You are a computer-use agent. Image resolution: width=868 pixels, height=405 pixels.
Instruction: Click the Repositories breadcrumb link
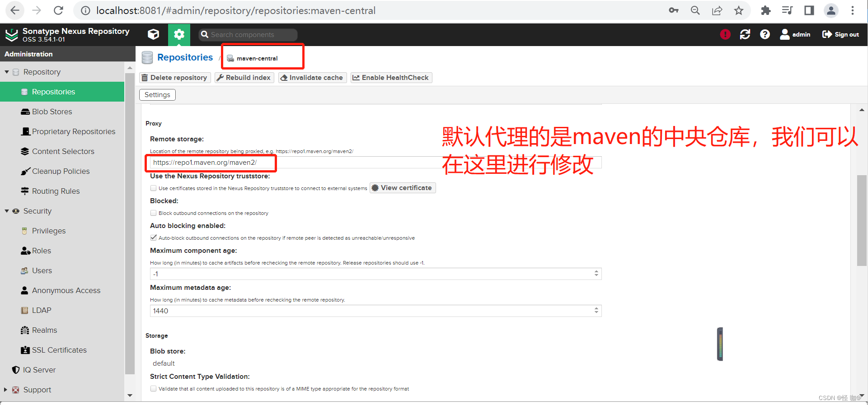coord(185,57)
